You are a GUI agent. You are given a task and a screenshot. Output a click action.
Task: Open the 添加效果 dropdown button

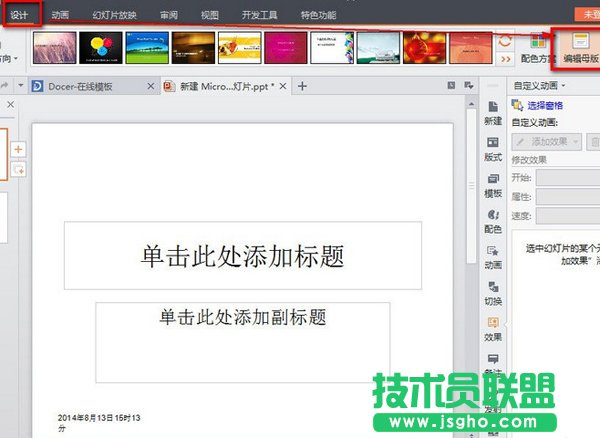547,142
